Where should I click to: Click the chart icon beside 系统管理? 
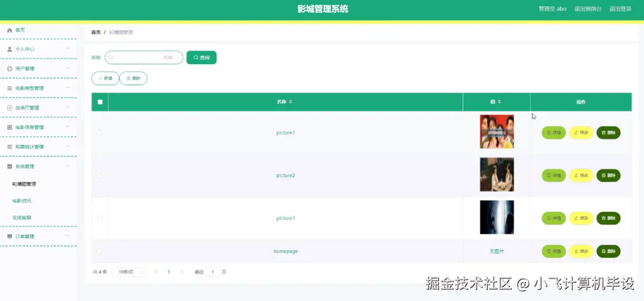[10, 166]
